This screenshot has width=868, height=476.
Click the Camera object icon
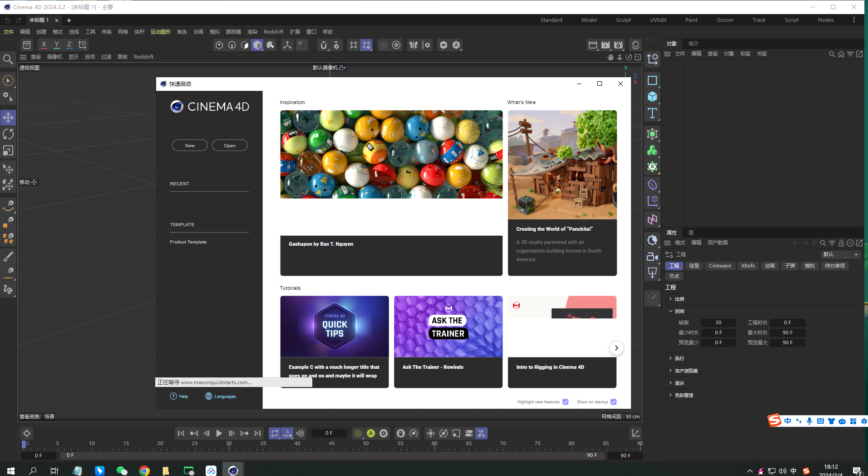[x=652, y=257]
